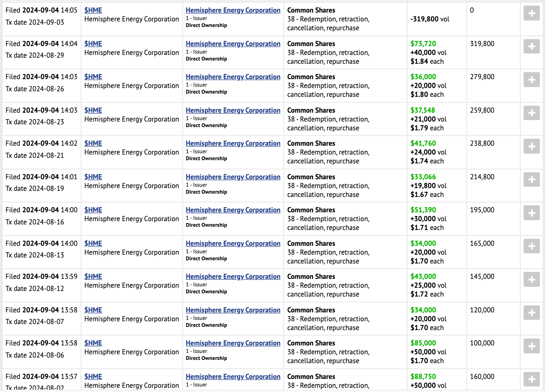Click the plus icon for Tx date 2024-08-06
Screen dimensions: 545x392
pos(531,346)
